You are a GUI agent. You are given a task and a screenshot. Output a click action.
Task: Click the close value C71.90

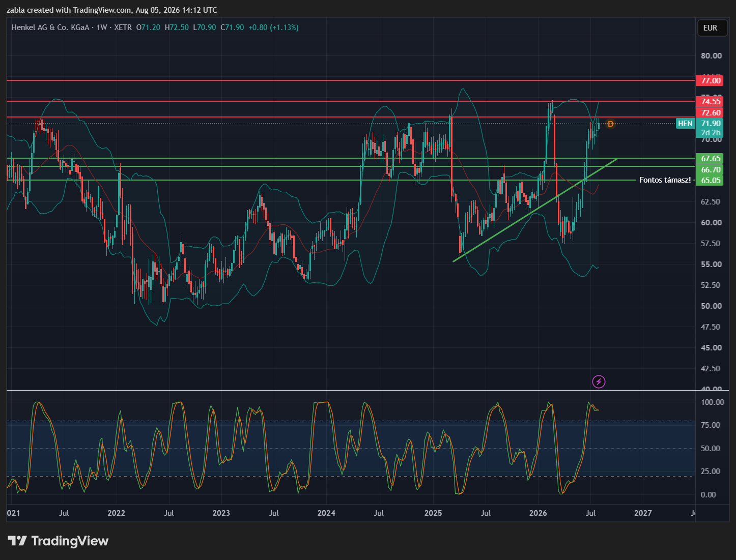(232, 27)
